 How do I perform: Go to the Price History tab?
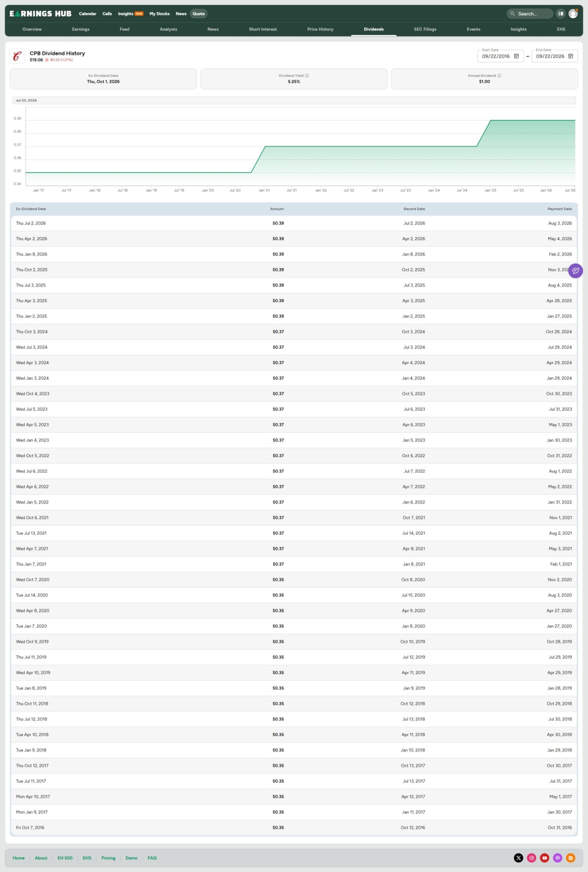point(320,29)
